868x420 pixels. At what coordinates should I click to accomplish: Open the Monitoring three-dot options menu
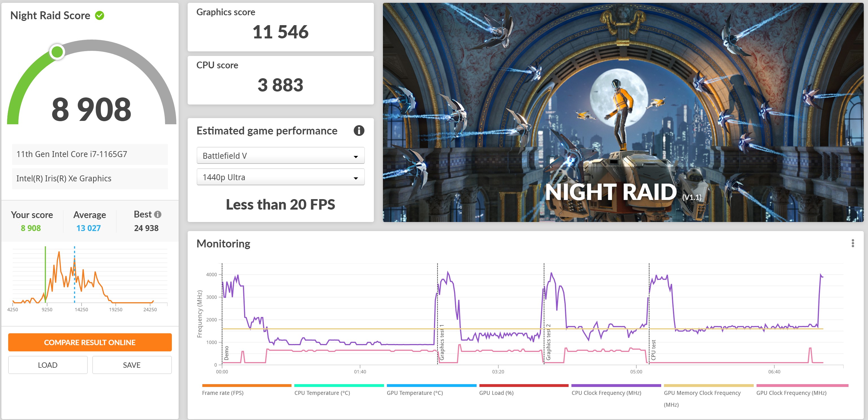tap(853, 243)
